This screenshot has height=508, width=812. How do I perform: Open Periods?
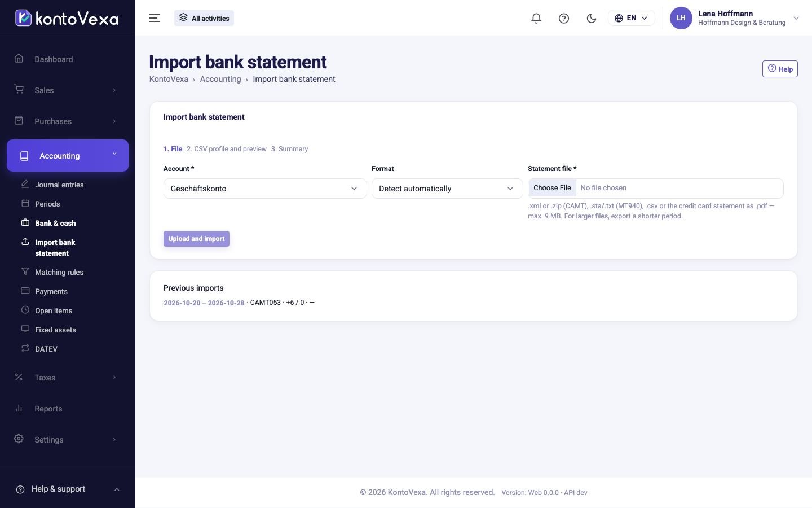[x=47, y=204]
